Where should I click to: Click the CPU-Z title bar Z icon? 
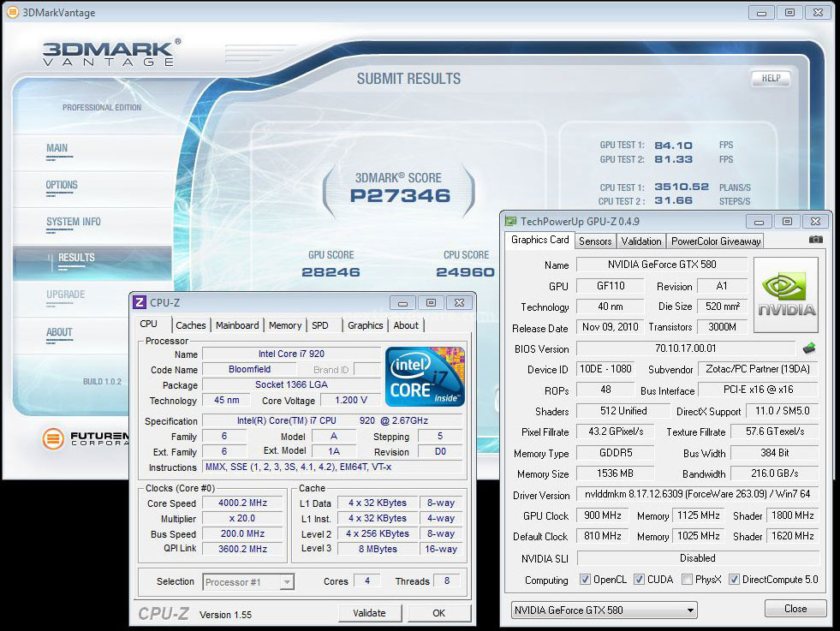click(140, 302)
